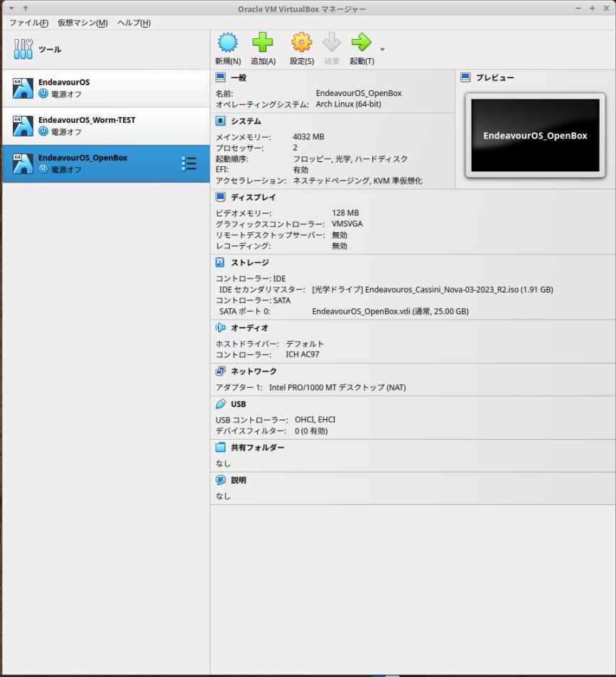Open the ヘルプ(H) menu
Screen dimensions: 616x677
(x=134, y=23)
